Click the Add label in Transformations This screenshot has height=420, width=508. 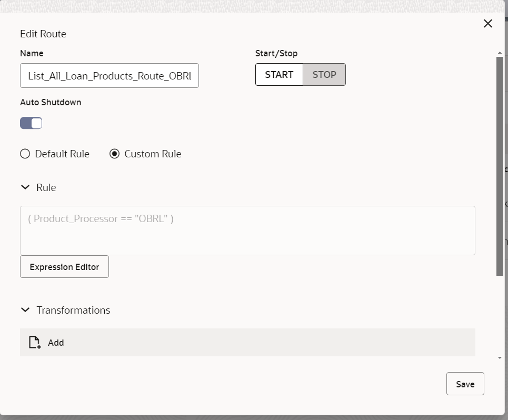(x=56, y=343)
